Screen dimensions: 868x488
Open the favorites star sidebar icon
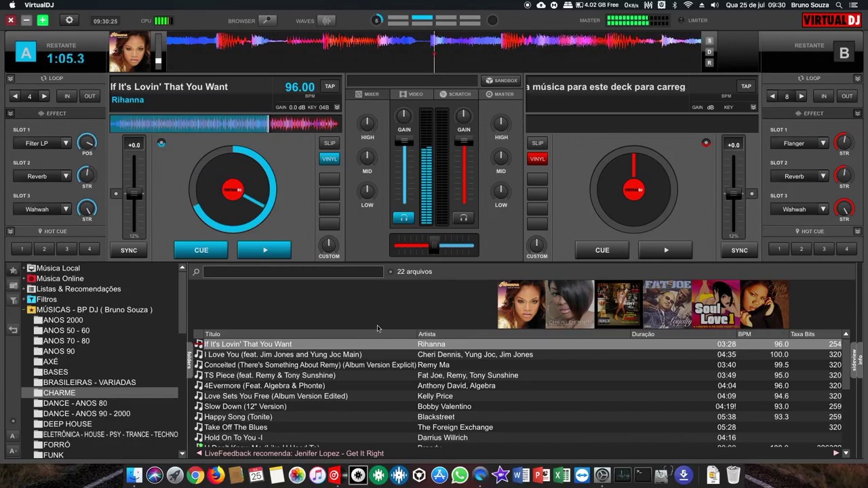pos(12,270)
